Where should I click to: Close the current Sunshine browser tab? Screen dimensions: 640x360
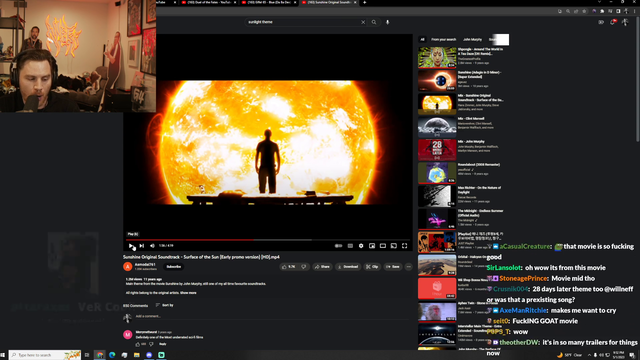[x=355, y=2]
